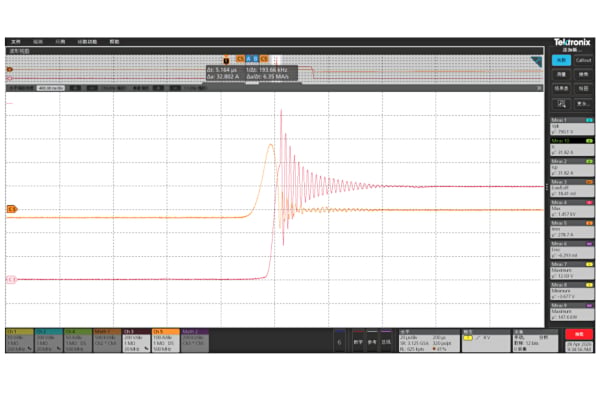Click the cursor readout box showing Δt values

click(x=252, y=73)
